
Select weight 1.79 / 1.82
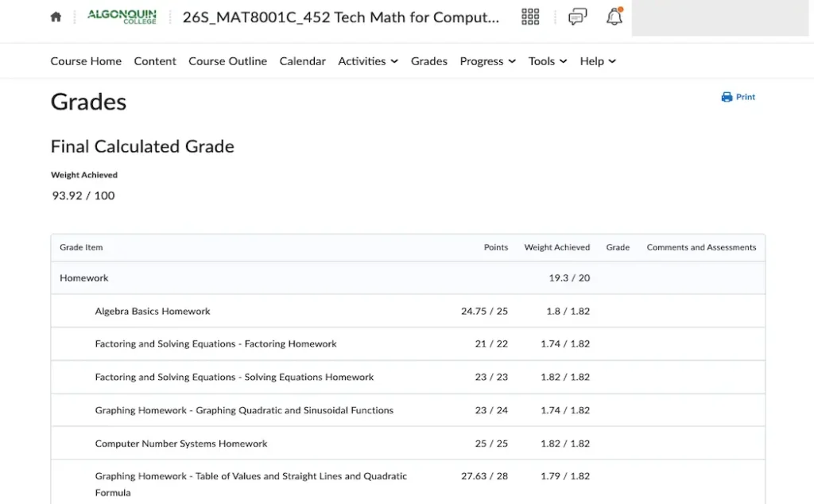click(565, 476)
